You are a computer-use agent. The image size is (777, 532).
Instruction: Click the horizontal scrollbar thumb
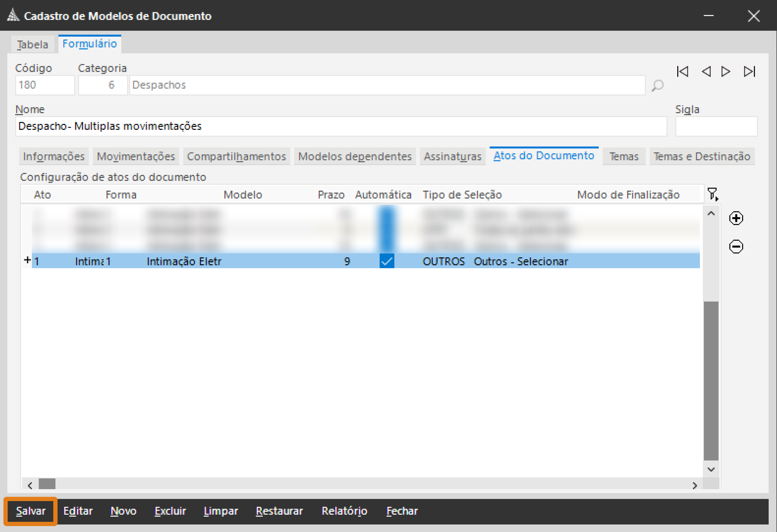pyautogui.click(x=47, y=484)
